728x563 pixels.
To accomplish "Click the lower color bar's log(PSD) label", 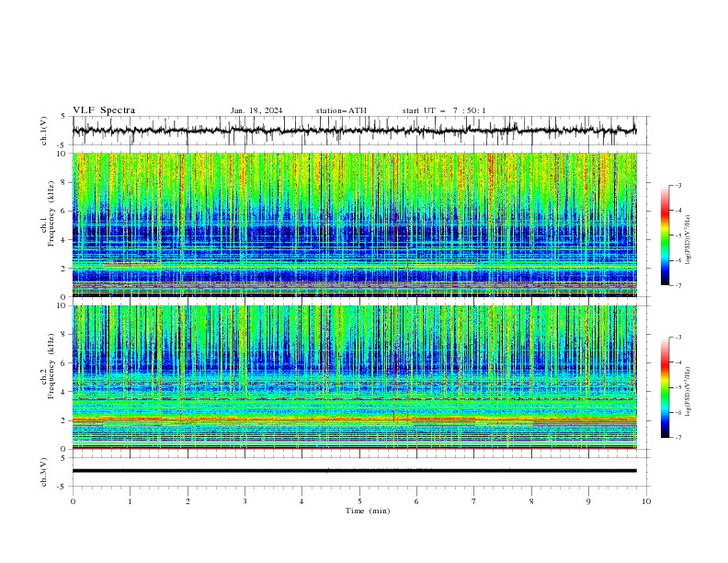I will [x=688, y=391].
